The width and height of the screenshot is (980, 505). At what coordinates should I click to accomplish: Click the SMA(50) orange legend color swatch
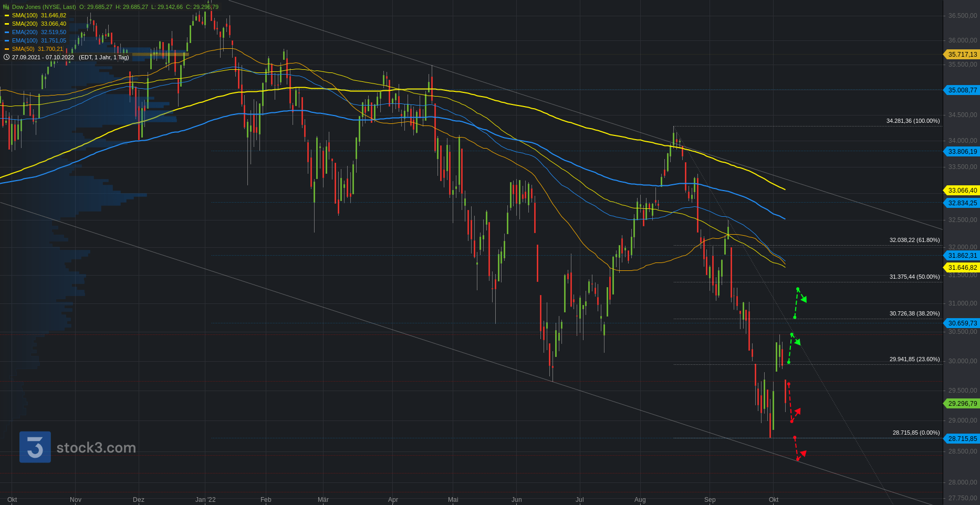[7, 49]
